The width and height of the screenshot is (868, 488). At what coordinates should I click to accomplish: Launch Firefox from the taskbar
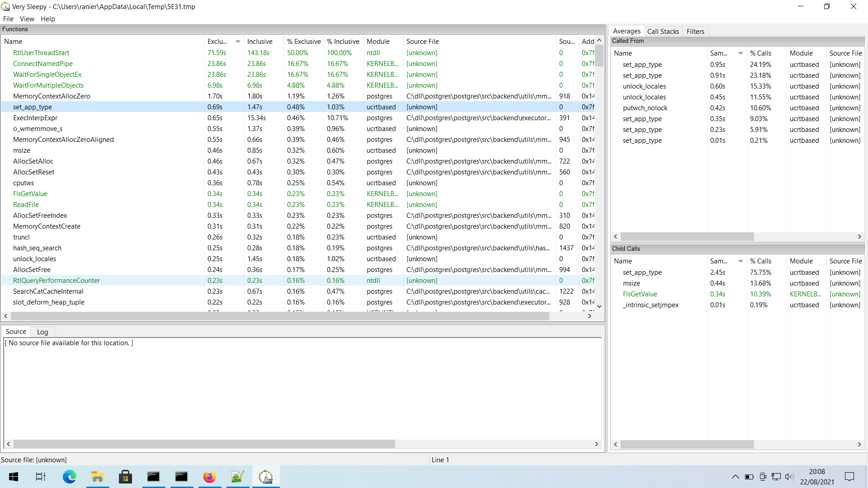(209, 477)
